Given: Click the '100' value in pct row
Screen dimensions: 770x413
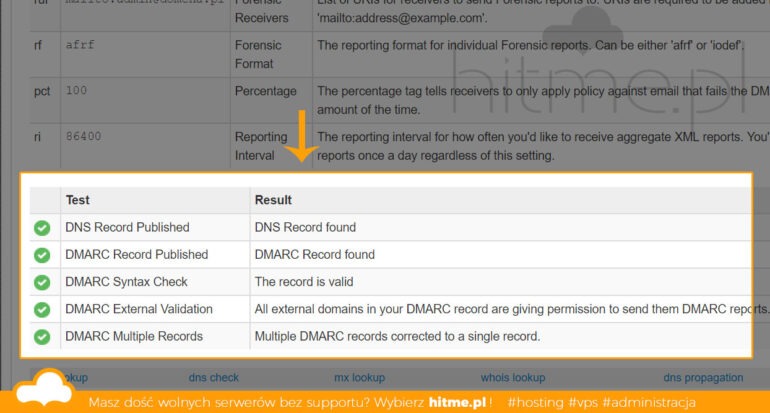Looking at the screenshot, I should tap(76, 91).
